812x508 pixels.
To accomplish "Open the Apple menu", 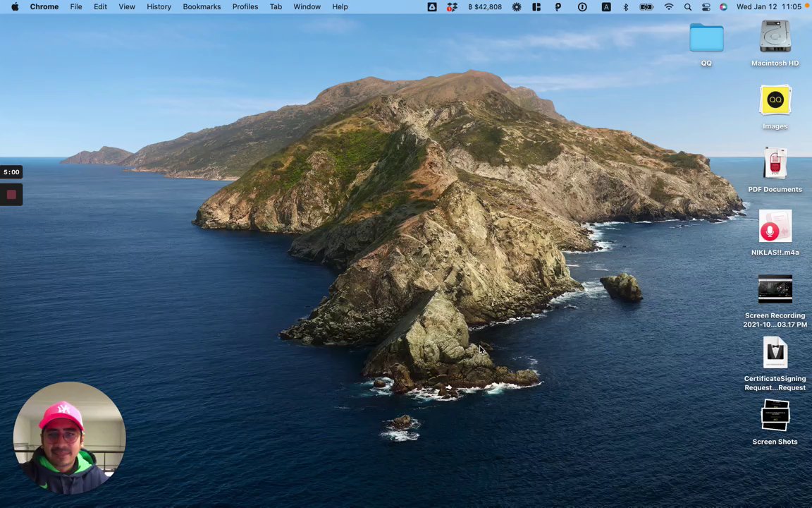I will 15,6.
